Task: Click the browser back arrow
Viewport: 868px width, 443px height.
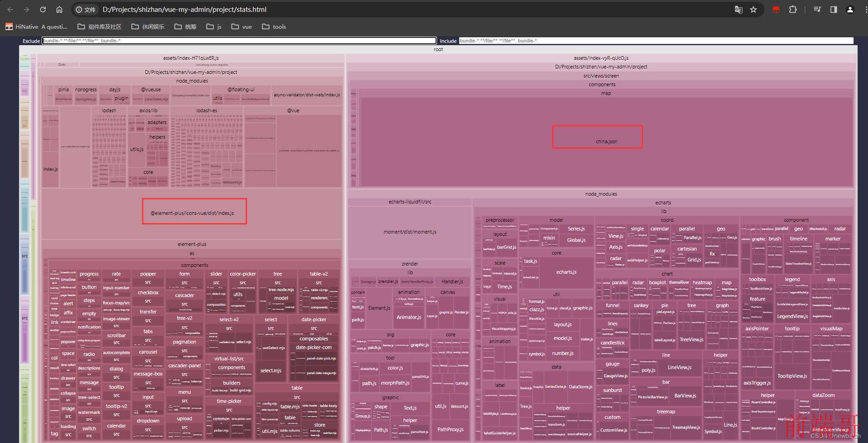Action: 10,10
